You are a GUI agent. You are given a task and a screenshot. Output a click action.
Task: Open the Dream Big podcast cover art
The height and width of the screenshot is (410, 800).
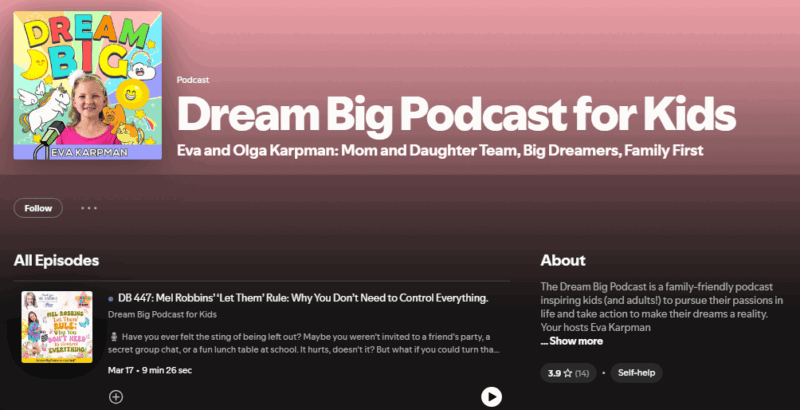[88, 85]
